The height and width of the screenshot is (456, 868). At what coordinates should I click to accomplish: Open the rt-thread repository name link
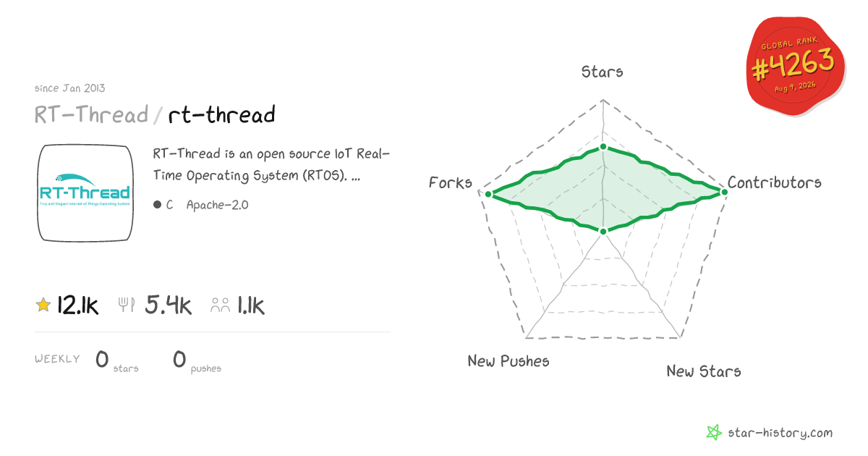coord(222,115)
